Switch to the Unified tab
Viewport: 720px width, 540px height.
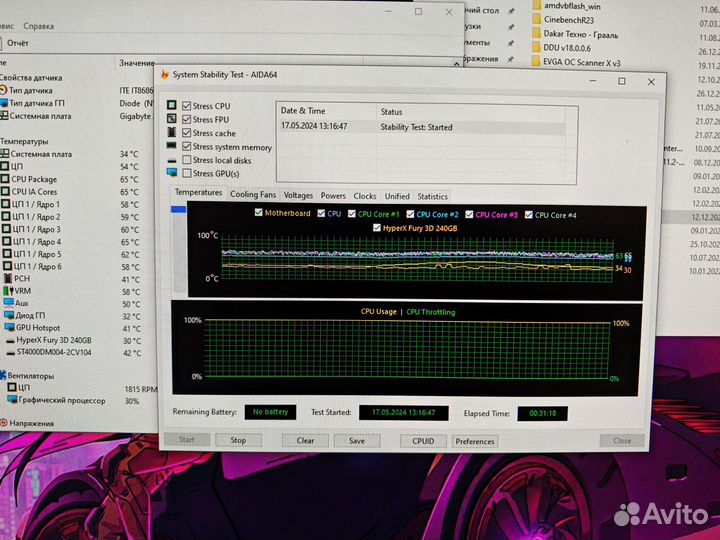click(x=397, y=197)
